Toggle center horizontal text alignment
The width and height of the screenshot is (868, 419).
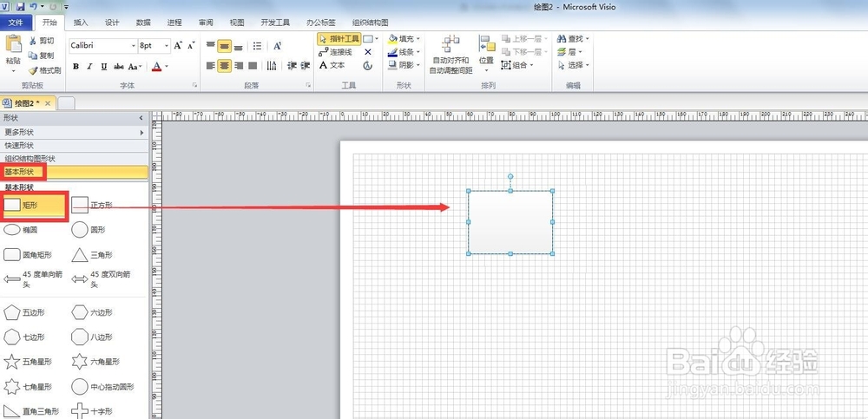(224, 66)
